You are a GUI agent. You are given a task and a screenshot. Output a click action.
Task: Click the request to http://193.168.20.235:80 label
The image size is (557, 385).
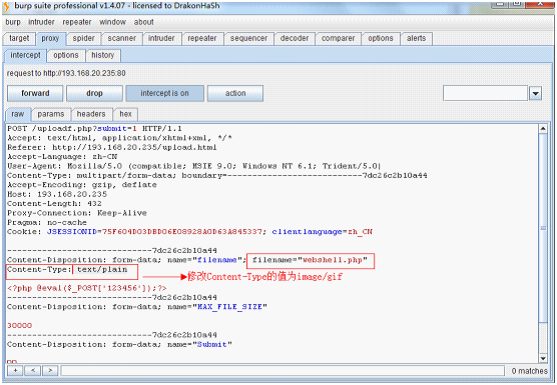coord(66,74)
